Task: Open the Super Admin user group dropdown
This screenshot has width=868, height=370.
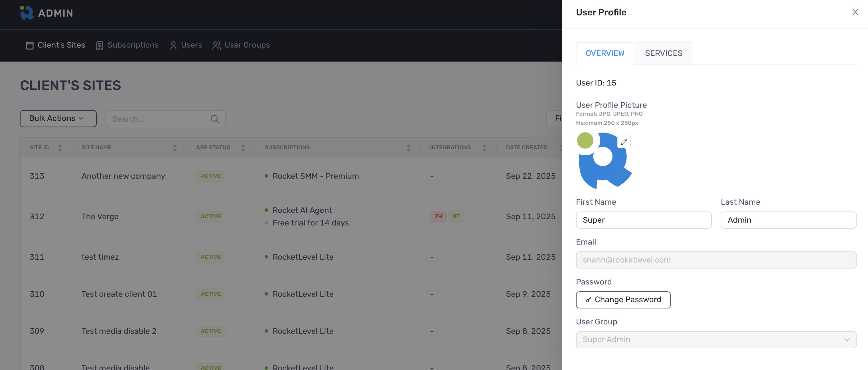Action: 716,340
